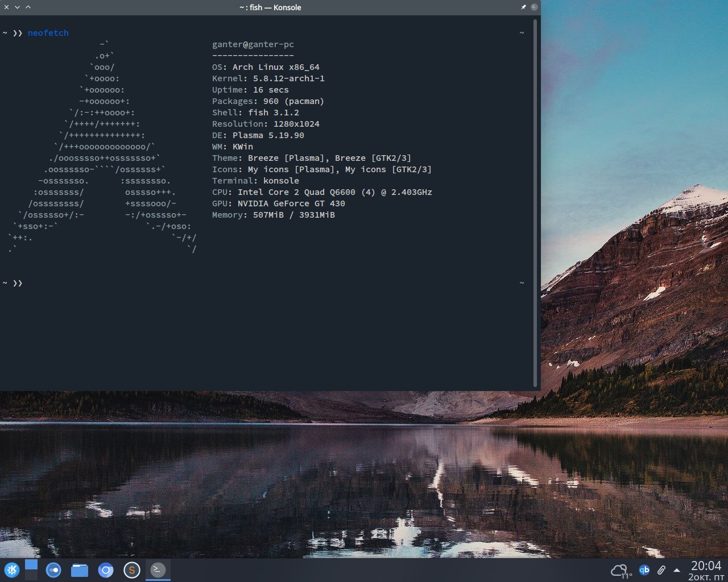Viewport: 728px width, 582px height.
Task: Click the 'DE: Plasma 5.19.90' line
Action: pos(258,135)
